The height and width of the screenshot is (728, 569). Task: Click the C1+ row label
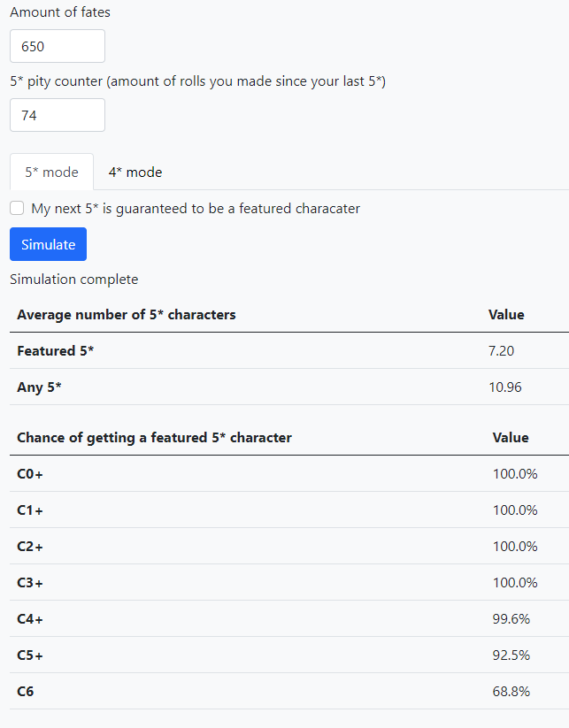[30, 510]
